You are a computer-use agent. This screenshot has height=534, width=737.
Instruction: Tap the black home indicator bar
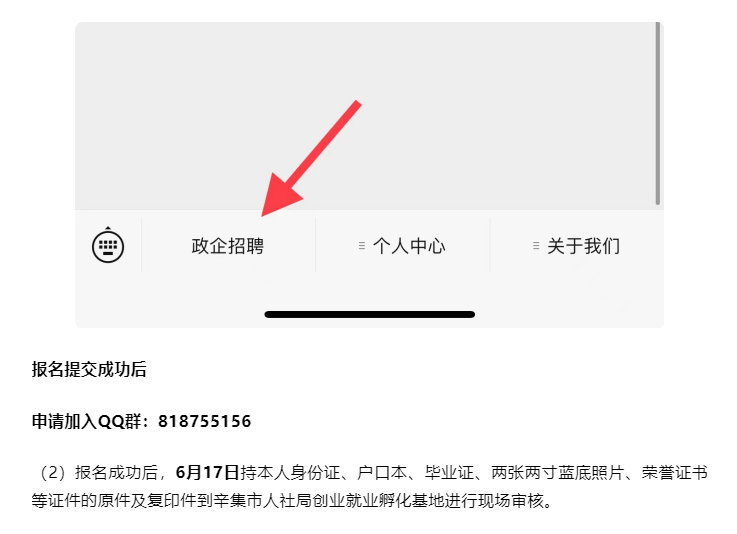[369, 314]
